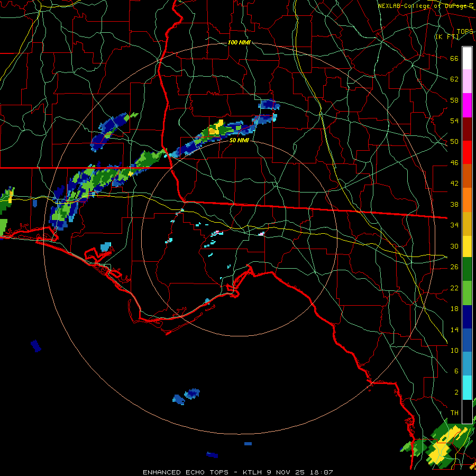Click the bright red legend swatch
The height and width of the screenshot is (476, 476).
point(467,152)
